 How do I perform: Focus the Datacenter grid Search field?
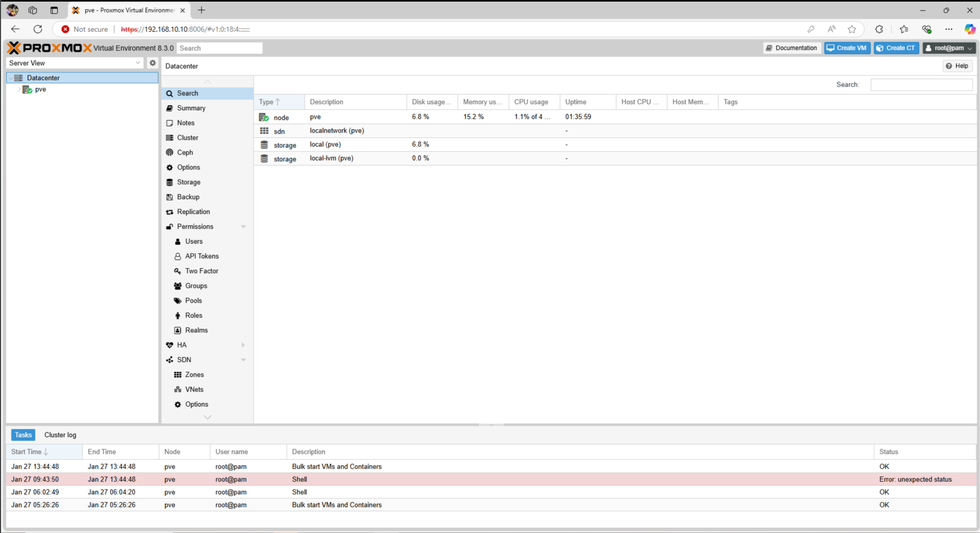[x=921, y=84]
